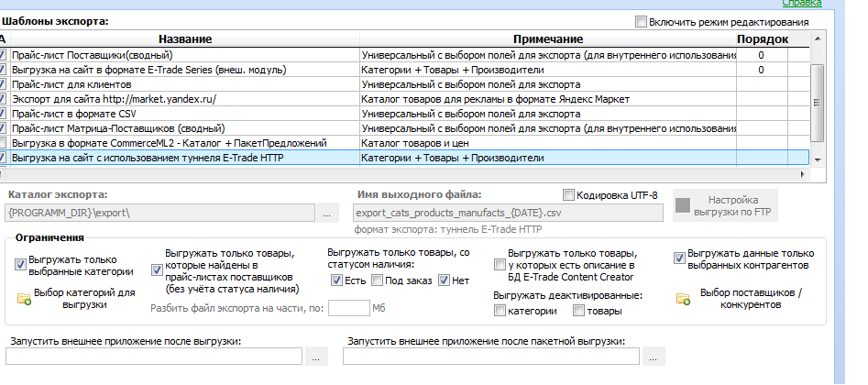Click the FTP upload settings icon
Viewport: 868px width, 385px height.
[x=683, y=205]
